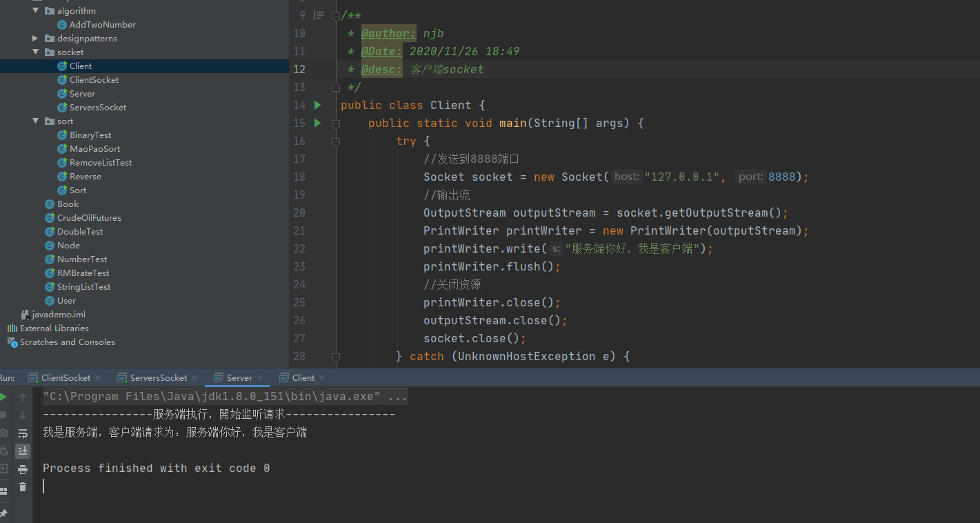Fold the try block at line 16
The image size is (980, 523).
click(336, 141)
